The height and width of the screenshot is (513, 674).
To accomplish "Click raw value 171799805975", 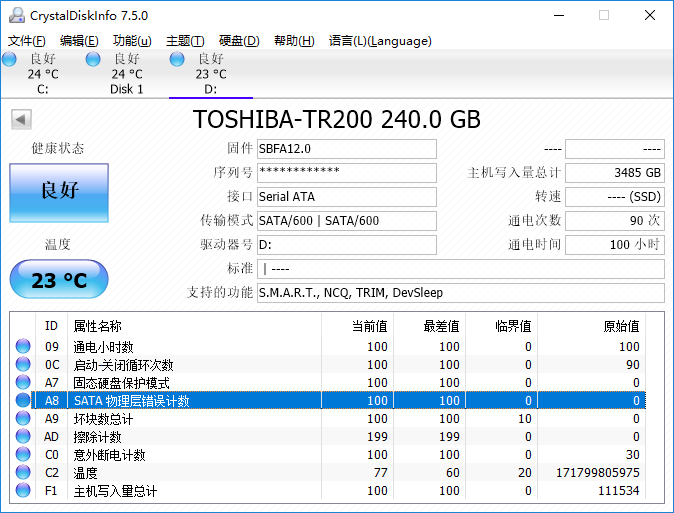I will (598, 473).
